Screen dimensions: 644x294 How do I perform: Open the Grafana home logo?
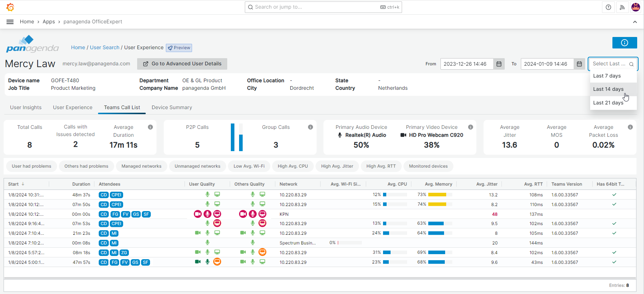point(10,7)
